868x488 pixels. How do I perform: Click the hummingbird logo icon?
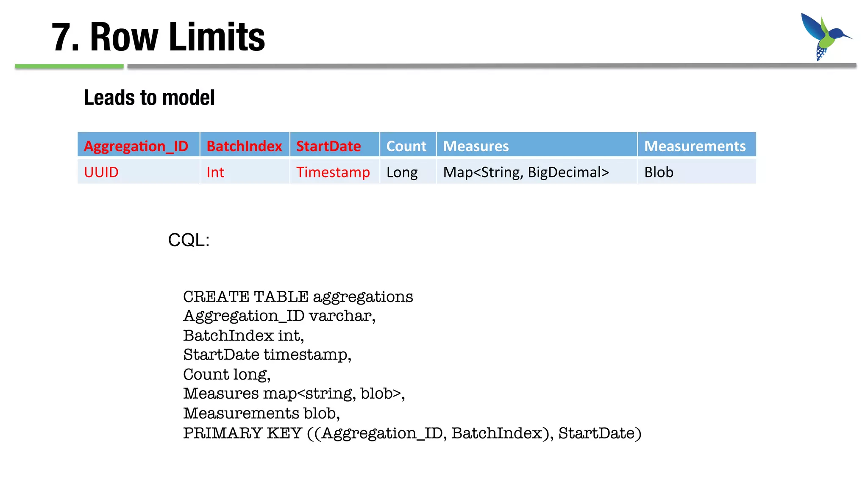[826, 37]
